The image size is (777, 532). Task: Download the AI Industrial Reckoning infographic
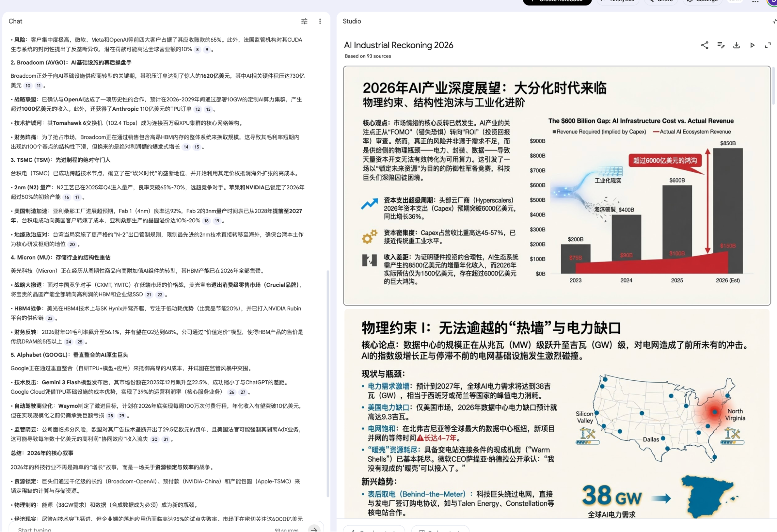tap(736, 45)
